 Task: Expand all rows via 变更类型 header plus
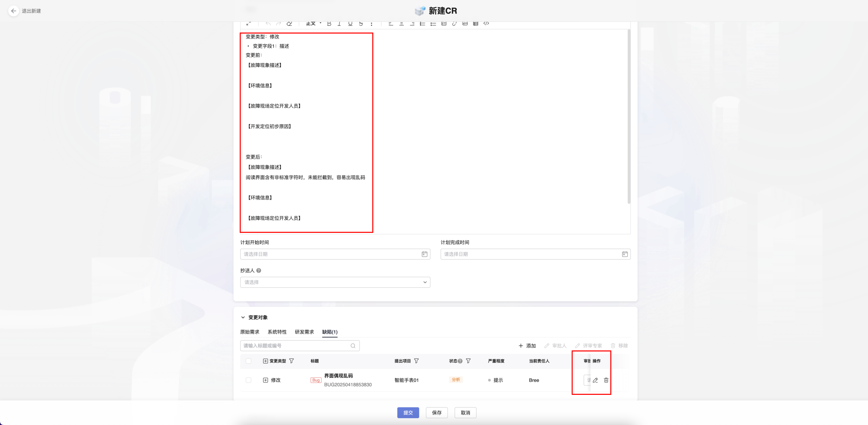click(265, 361)
